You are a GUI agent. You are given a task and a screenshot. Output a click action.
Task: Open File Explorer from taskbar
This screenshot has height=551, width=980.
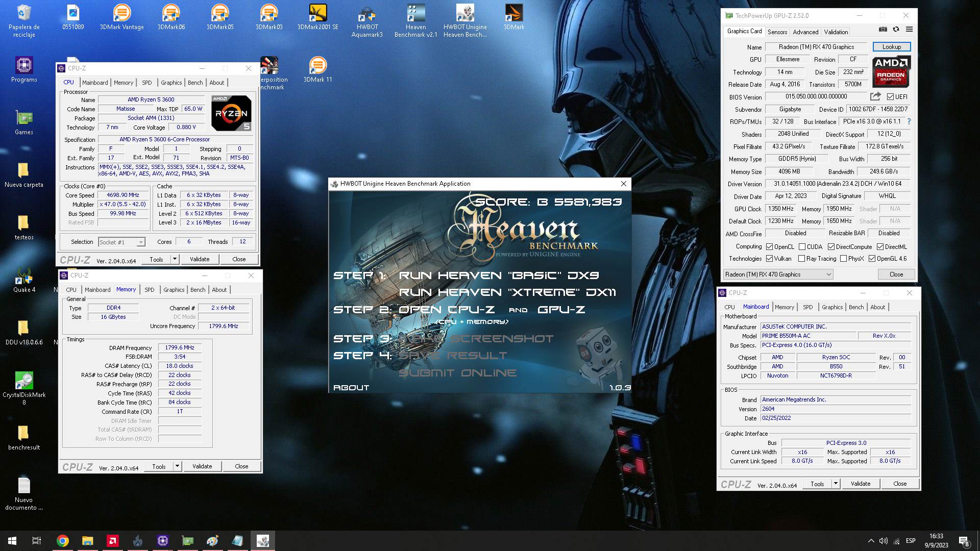tap(88, 541)
